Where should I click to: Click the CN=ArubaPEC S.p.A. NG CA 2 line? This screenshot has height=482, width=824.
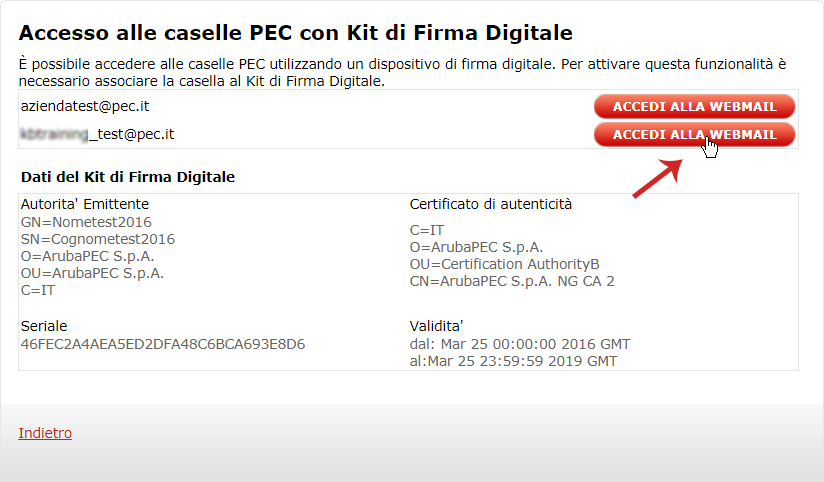pyautogui.click(x=512, y=282)
